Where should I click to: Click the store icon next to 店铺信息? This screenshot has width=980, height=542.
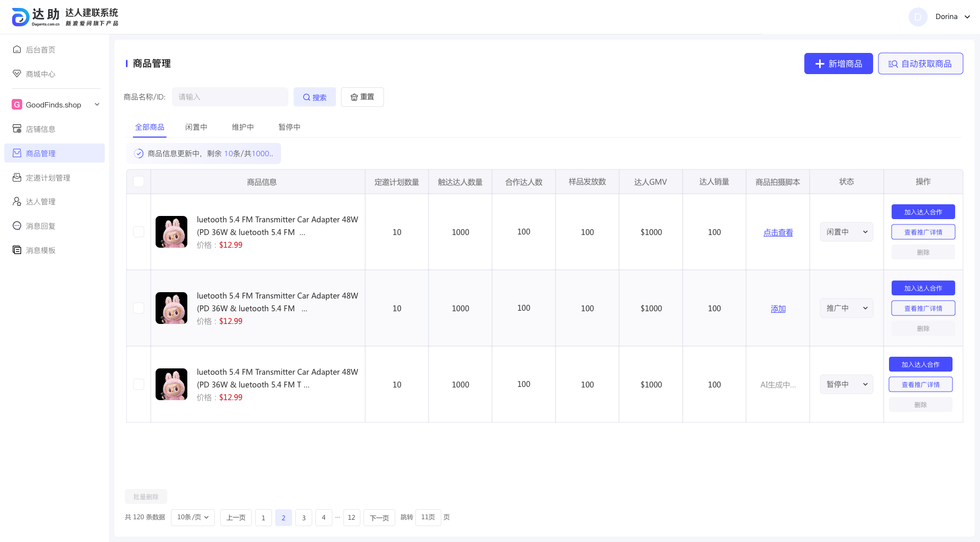pos(17,129)
